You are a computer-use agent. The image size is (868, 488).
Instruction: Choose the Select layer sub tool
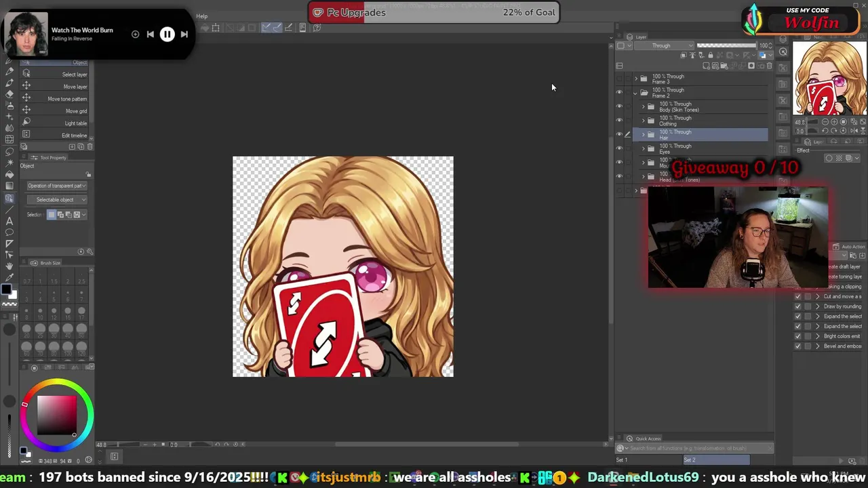(56, 75)
